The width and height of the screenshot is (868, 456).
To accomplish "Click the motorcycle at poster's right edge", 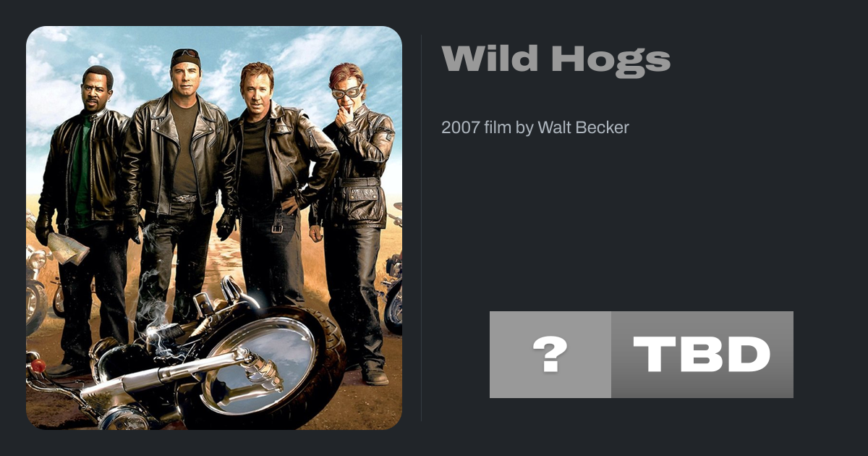I will click(393, 290).
